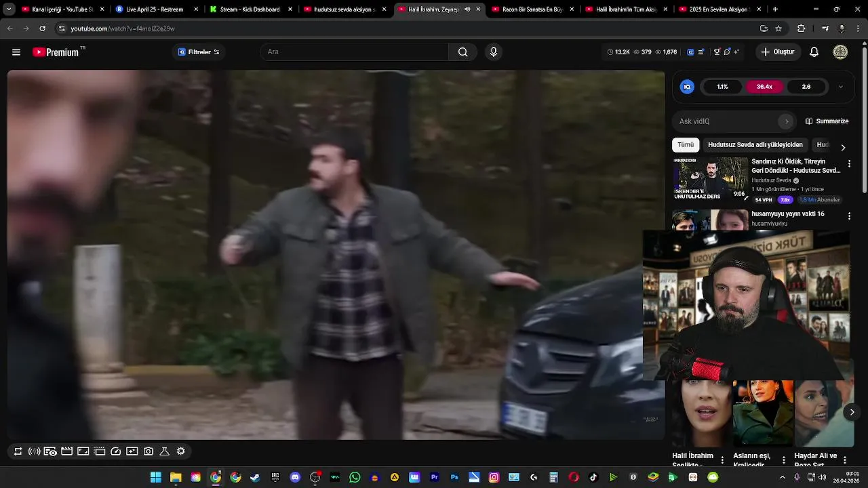868x488 pixels.
Task: Select Hudutsuz Sevda adlı yükleyiciden chip
Action: click(755, 145)
